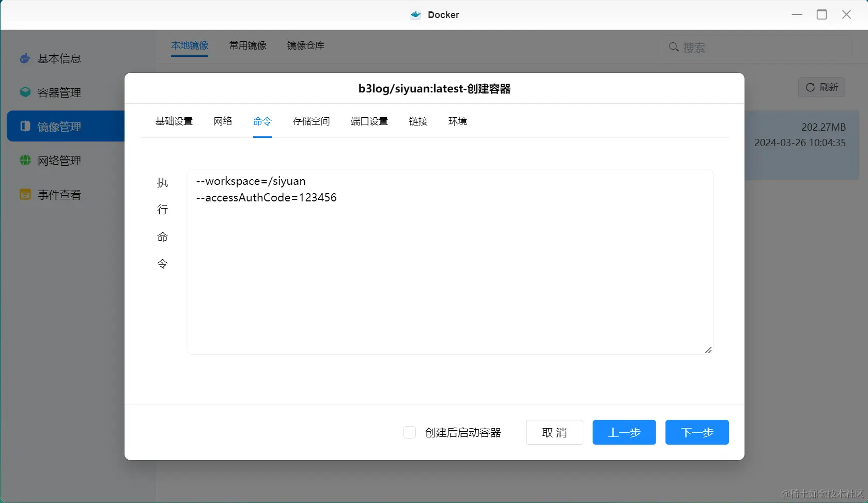868x503 pixels.
Task: Click the 镜像管理 sidebar icon
Action: pos(25,127)
